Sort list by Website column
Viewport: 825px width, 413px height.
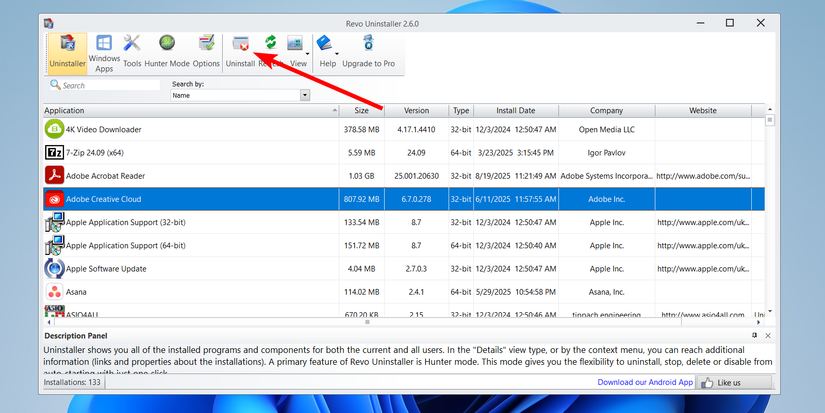(x=703, y=110)
